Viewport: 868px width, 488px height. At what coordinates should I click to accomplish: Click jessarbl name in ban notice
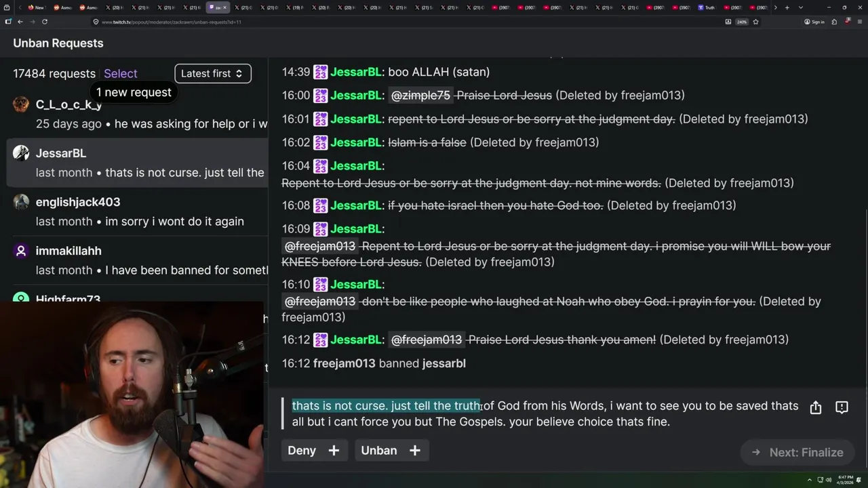pyautogui.click(x=444, y=363)
